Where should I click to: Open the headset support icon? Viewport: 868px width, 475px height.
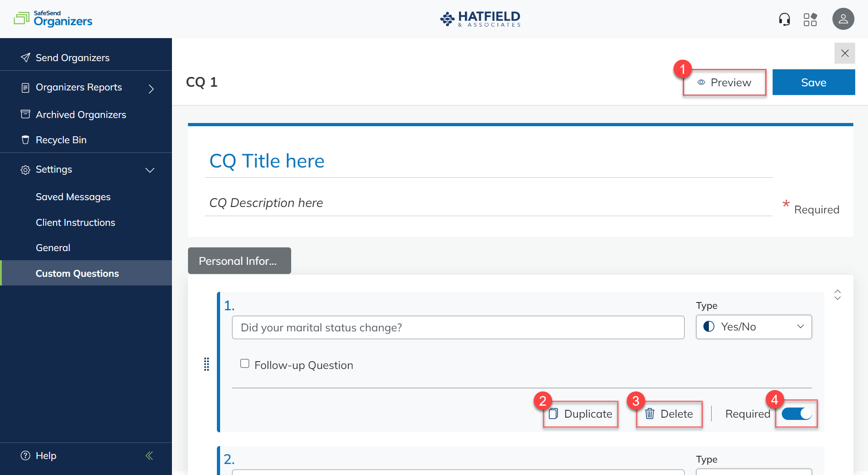tap(784, 19)
